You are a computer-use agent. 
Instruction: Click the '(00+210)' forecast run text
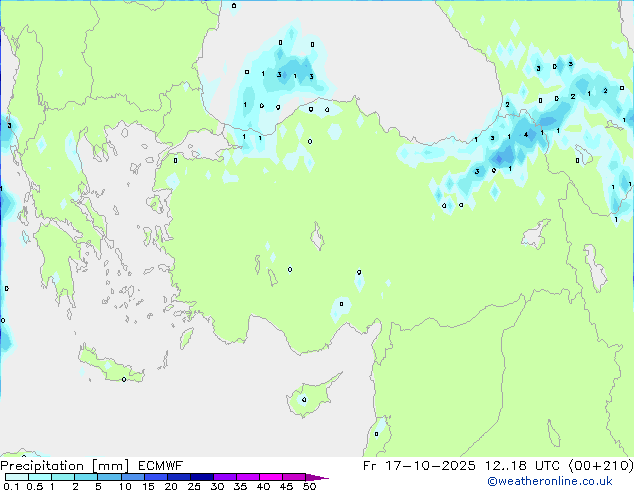point(600,466)
